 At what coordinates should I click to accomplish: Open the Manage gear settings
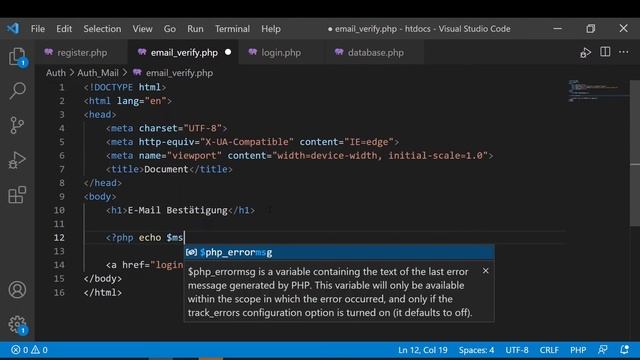click(x=17, y=324)
